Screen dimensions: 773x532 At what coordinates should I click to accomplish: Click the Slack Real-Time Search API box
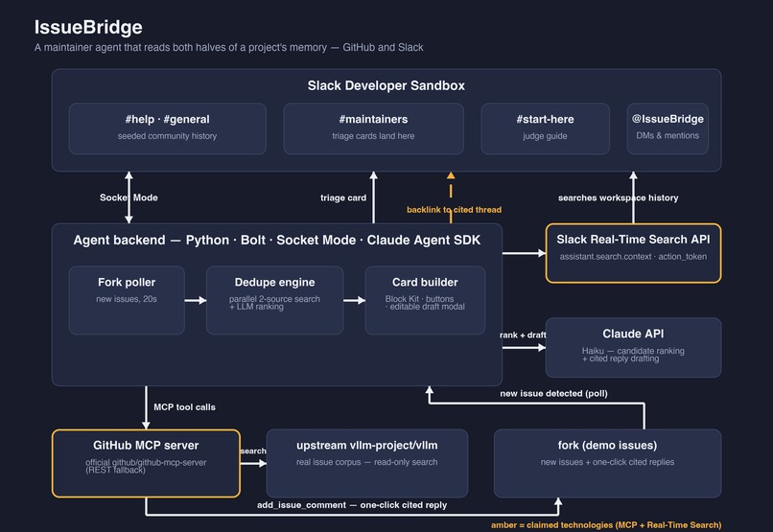coord(634,253)
